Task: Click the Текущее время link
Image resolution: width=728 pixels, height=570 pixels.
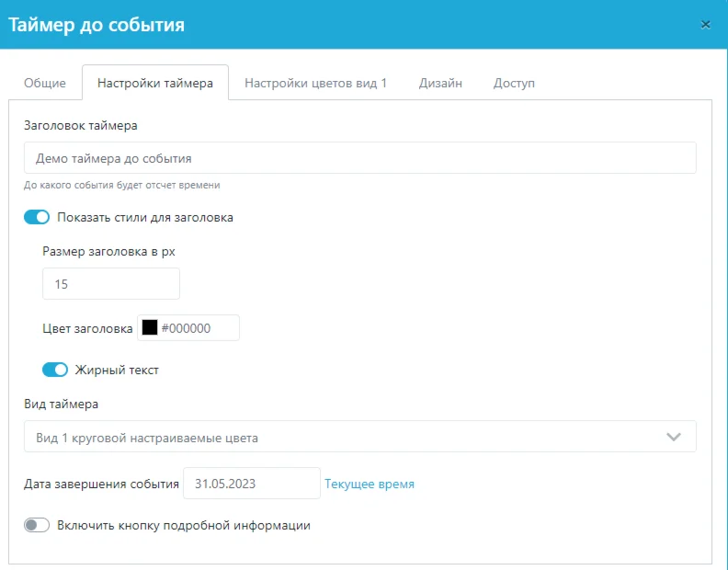Action: (x=370, y=484)
